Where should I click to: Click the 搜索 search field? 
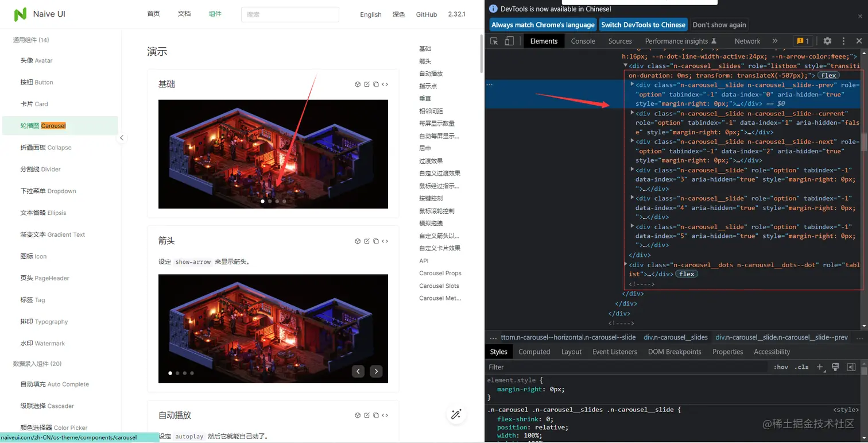(290, 14)
